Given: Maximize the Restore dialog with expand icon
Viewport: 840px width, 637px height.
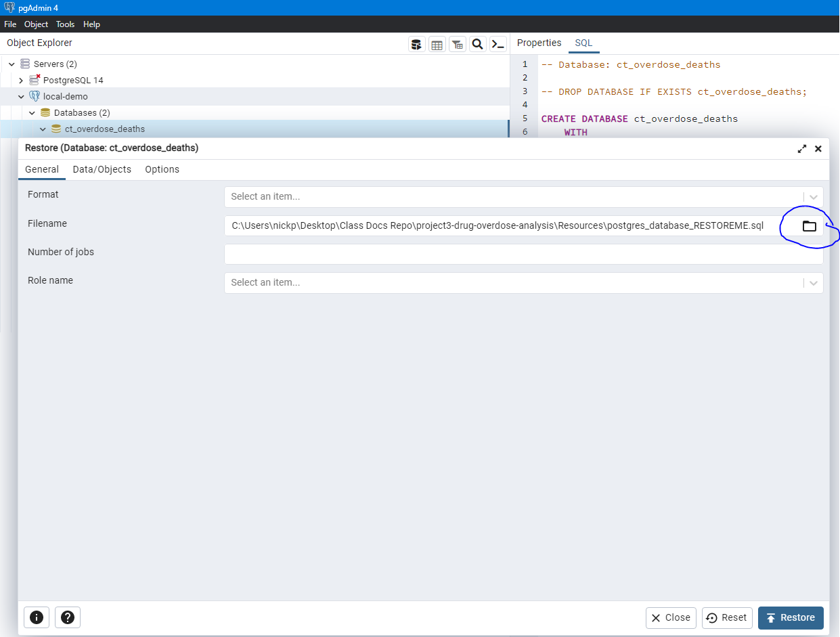Looking at the screenshot, I should pyautogui.click(x=802, y=149).
